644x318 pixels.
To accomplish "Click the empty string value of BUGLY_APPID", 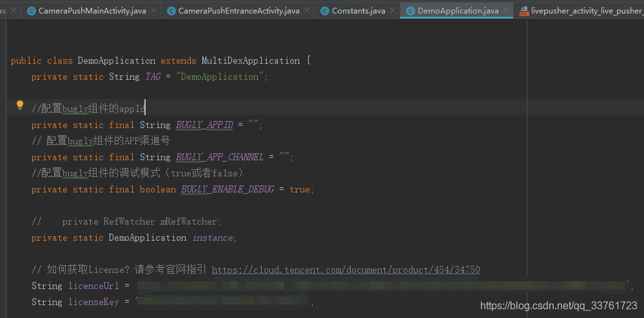I will point(253,125).
